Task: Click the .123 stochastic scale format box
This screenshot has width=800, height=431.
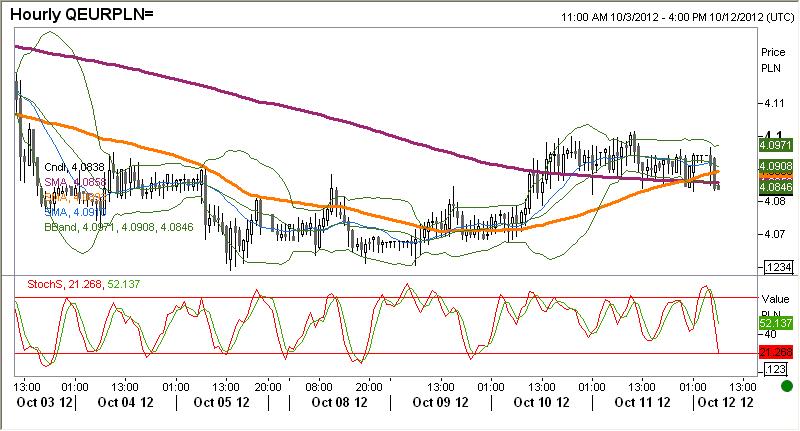Action: [775, 369]
